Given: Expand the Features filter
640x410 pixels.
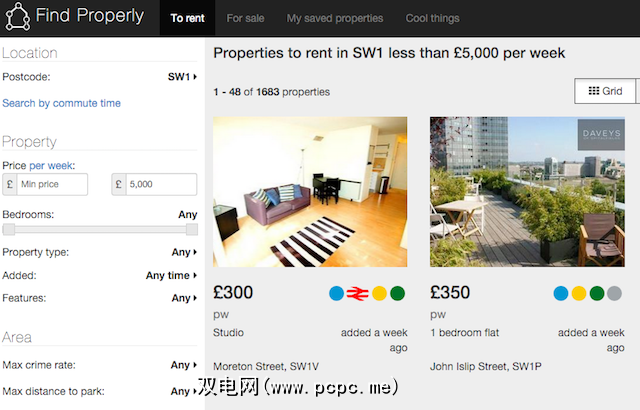Looking at the screenshot, I should [x=184, y=298].
